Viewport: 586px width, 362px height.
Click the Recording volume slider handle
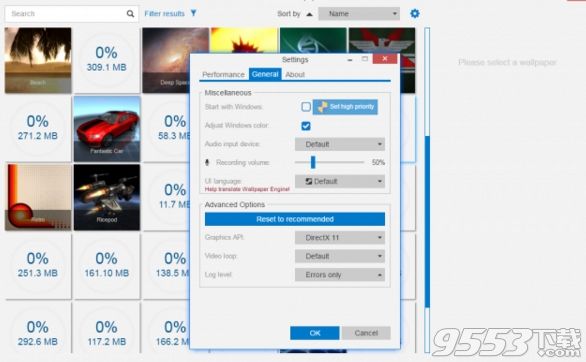[313, 162]
